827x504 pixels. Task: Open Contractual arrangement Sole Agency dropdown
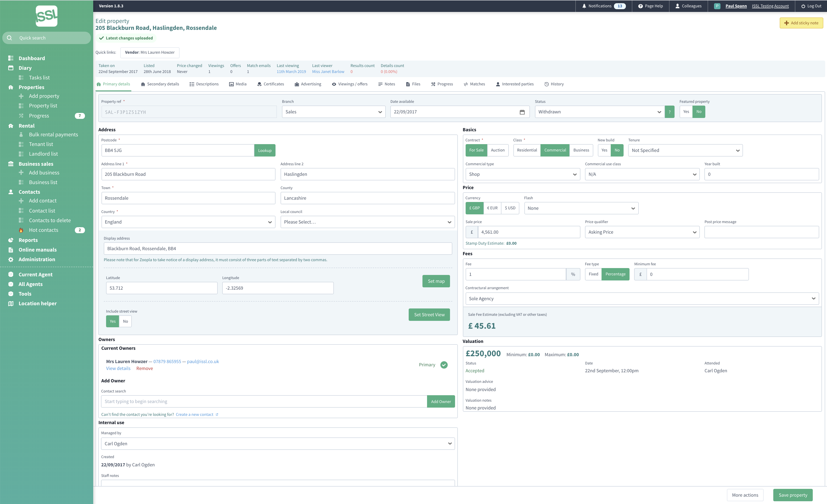click(x=642, y=299)
